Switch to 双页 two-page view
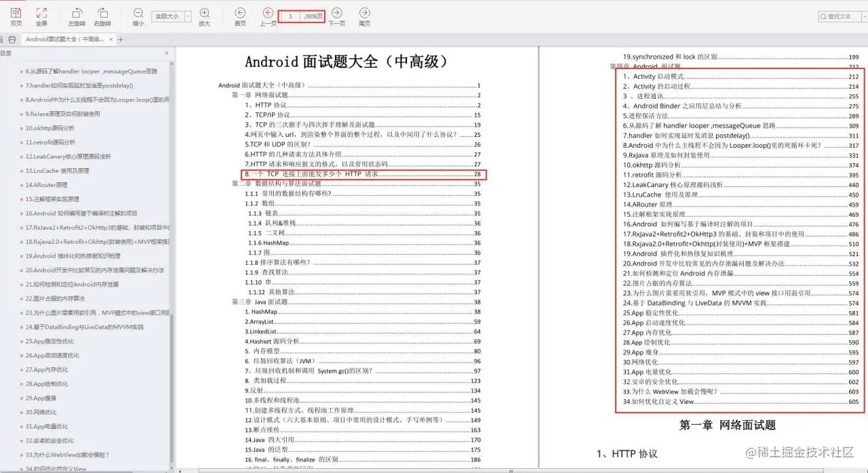 pyautogui.click(x=16, y=16)
